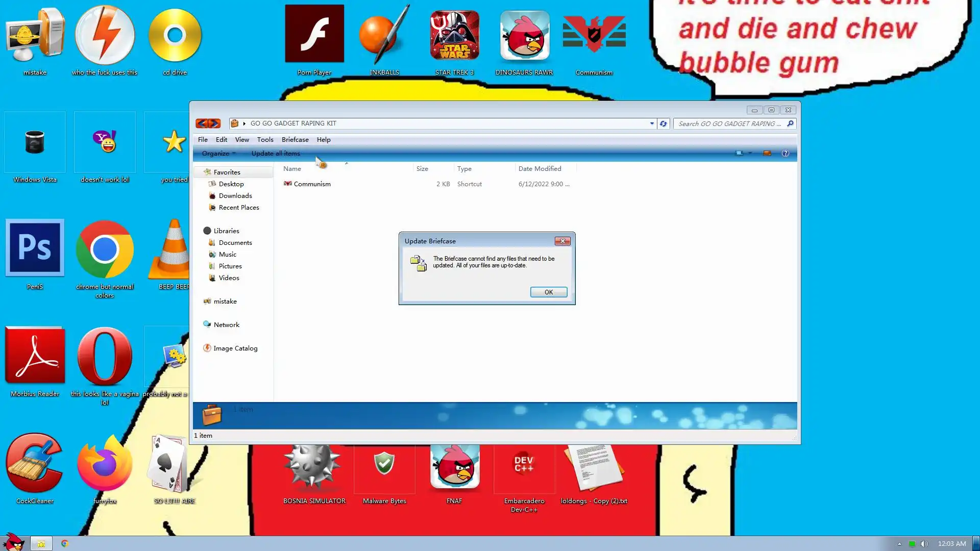980x551 pixels.
Task: Click the blue Back arrow in Explorer
Action: click(x=202, y=123)
